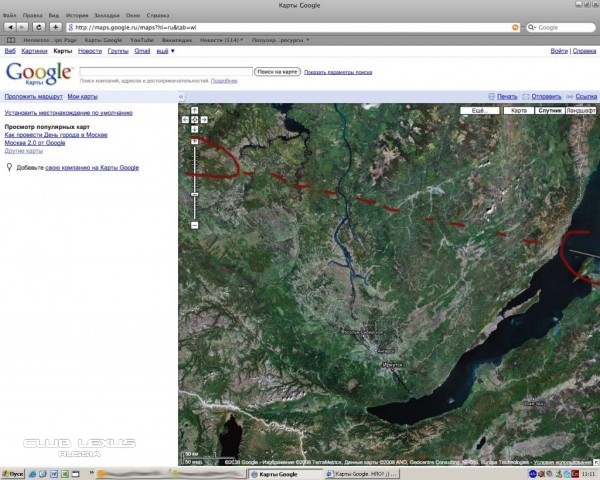Click the Поиск на карте button
The image size is (600, 480).
[276, 72]
